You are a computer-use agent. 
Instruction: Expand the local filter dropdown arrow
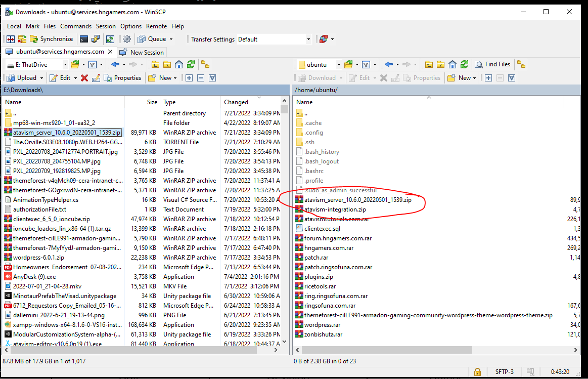pyautogui.click(x=101, y=65)
